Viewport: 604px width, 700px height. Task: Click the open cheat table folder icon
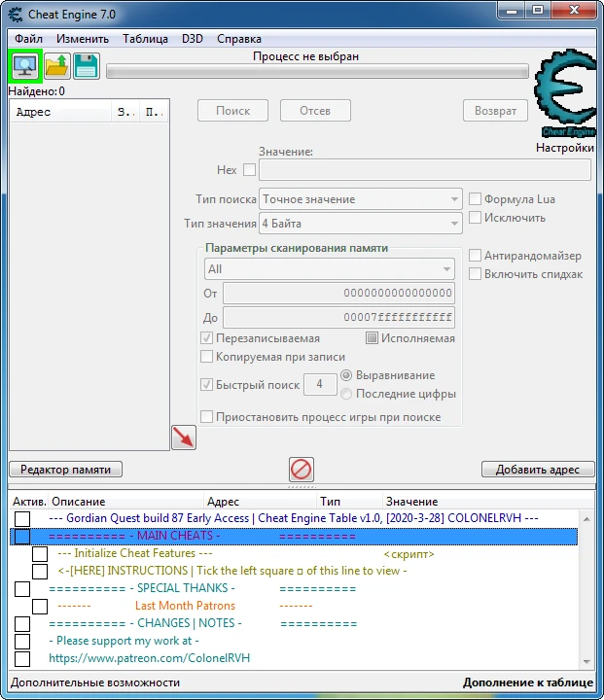tap(57, 66)
